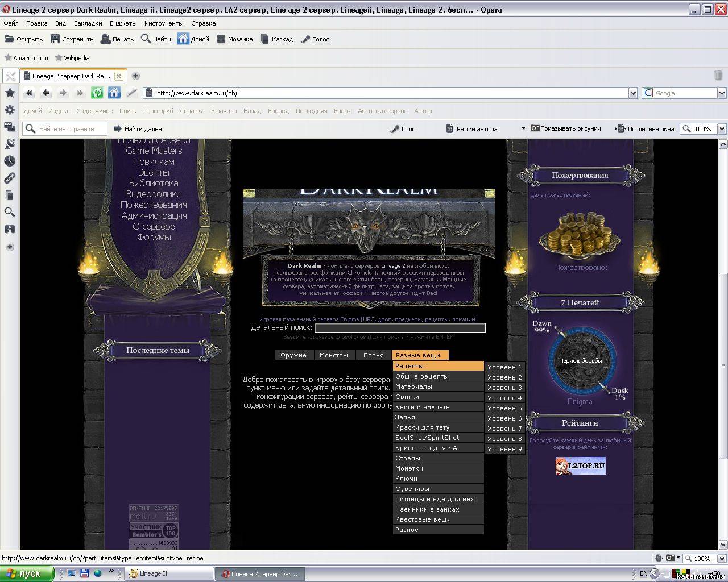Open the Виджеты menu

pyautogui.click(x=123, y=23)
